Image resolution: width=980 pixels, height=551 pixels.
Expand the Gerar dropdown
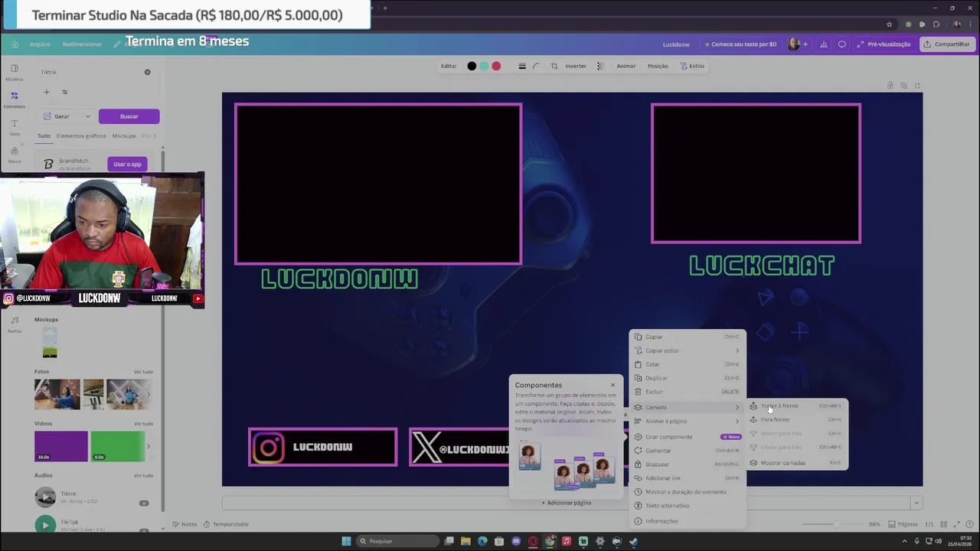[65, 116]
